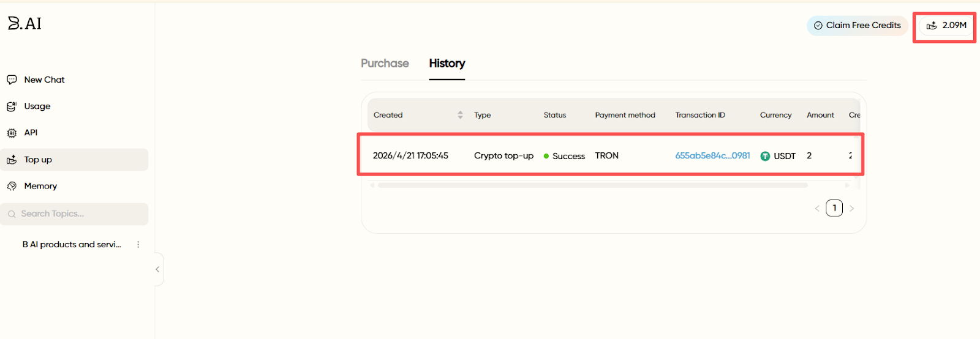
Task: Click Claim Free Credits button
Action: tap(857, 26)
